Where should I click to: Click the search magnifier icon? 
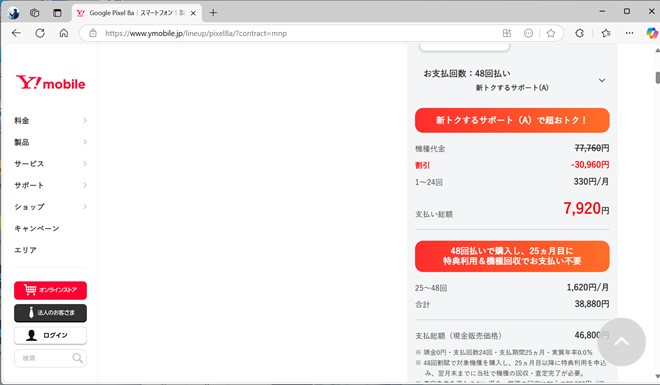coord(77,358)
